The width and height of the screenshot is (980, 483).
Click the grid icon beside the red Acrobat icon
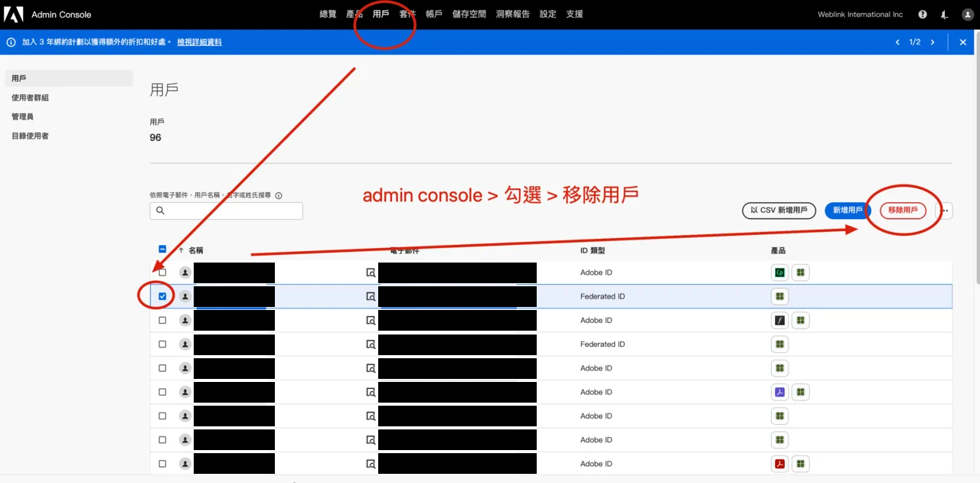pyautogui.click(x=800, y=464)
